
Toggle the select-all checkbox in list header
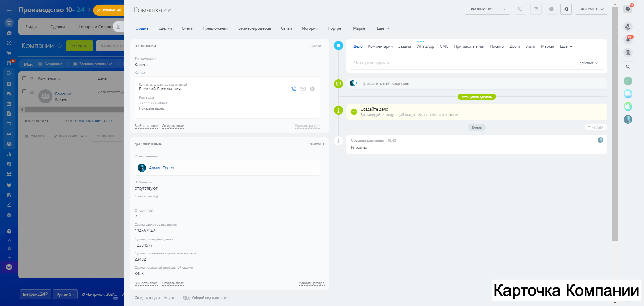pyautogui.click(x=24, y=78)
